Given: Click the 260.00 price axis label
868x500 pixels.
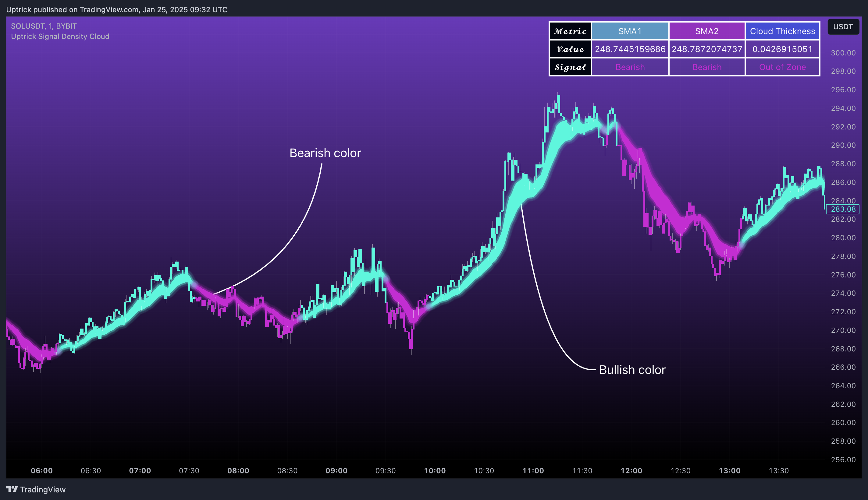Looking at the screenshot, I should (843, 423).
